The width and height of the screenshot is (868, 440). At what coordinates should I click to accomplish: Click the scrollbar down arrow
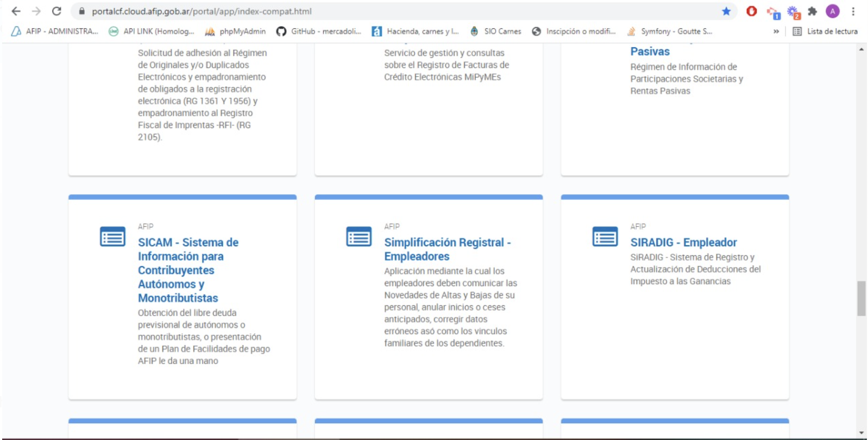click(861, 433)
